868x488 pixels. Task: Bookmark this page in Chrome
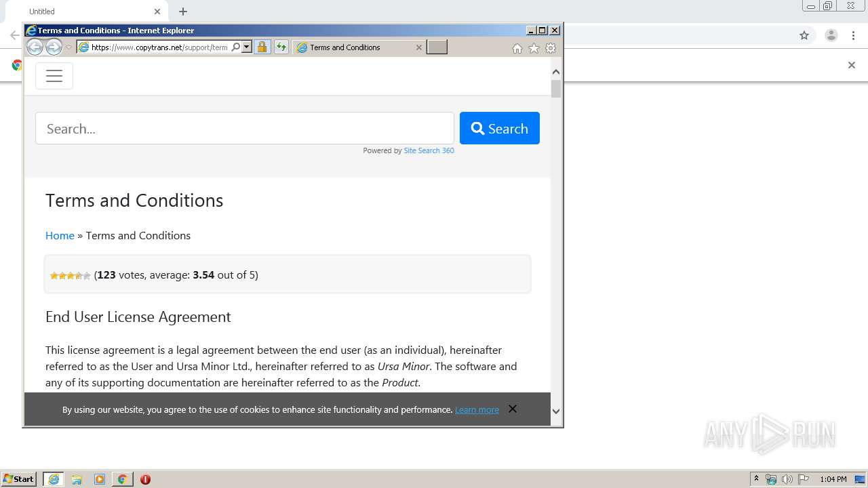pyautogui.click(x=804, y=35)
